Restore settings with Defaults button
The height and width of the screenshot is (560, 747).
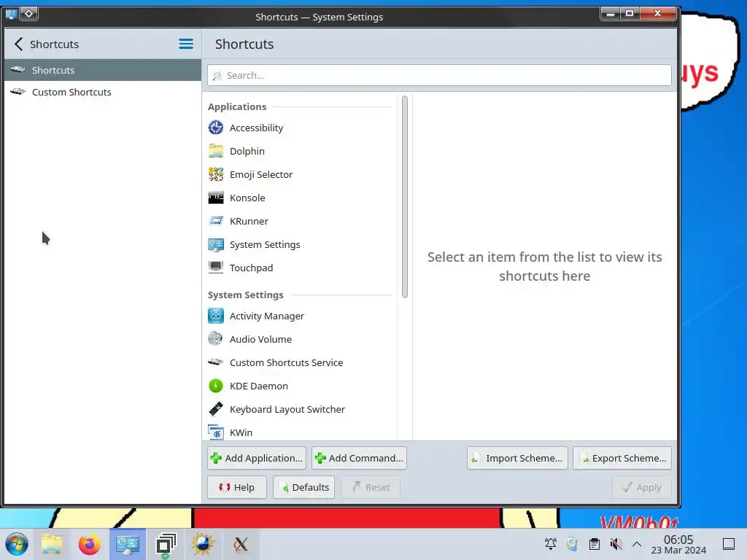click(x=304, y=487)
